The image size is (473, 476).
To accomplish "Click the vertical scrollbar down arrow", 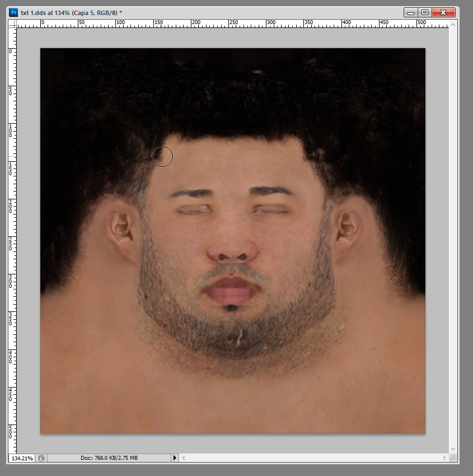I will (453, 449).
